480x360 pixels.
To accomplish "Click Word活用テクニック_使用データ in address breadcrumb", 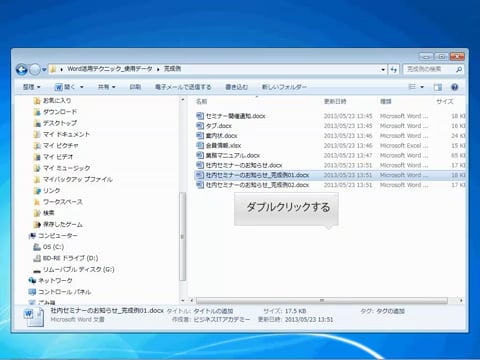I will [x=110, y=69].
